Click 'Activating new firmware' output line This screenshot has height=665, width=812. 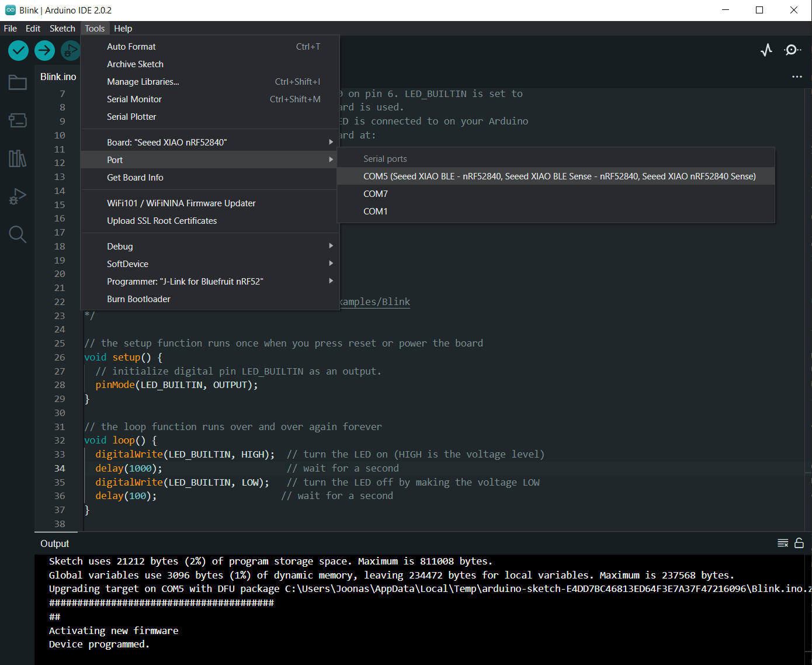114,631
